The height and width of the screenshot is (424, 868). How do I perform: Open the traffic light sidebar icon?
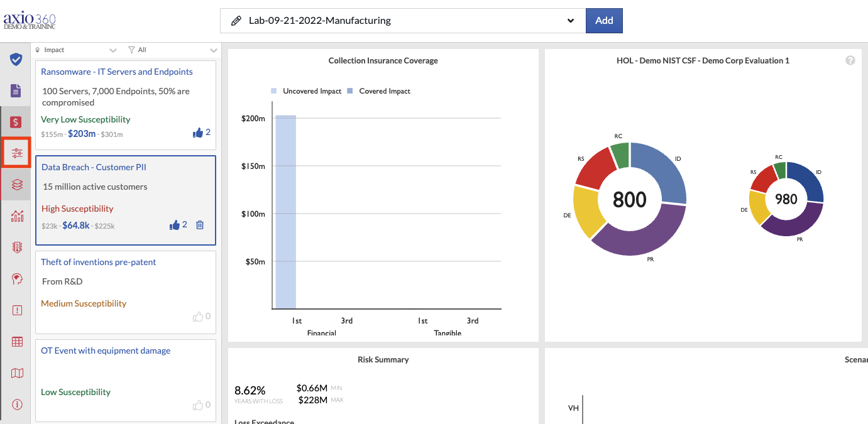click(x=17, y=247)
